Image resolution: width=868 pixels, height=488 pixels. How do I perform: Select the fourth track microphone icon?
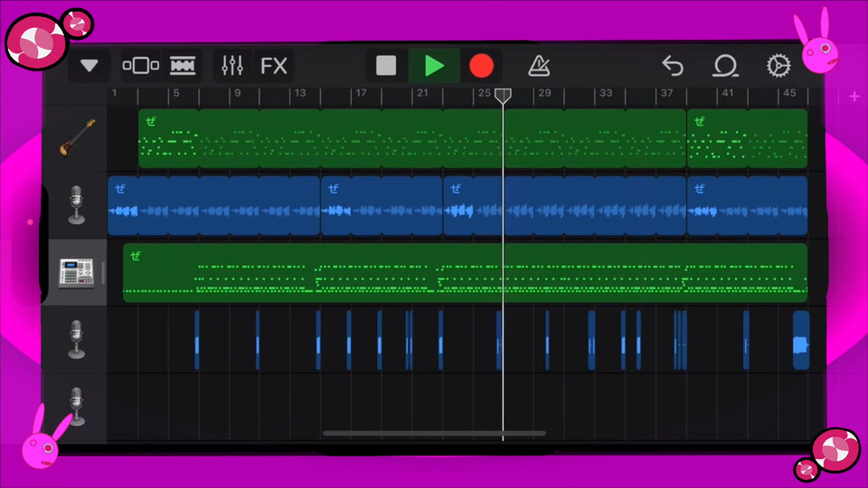[76, 339]
